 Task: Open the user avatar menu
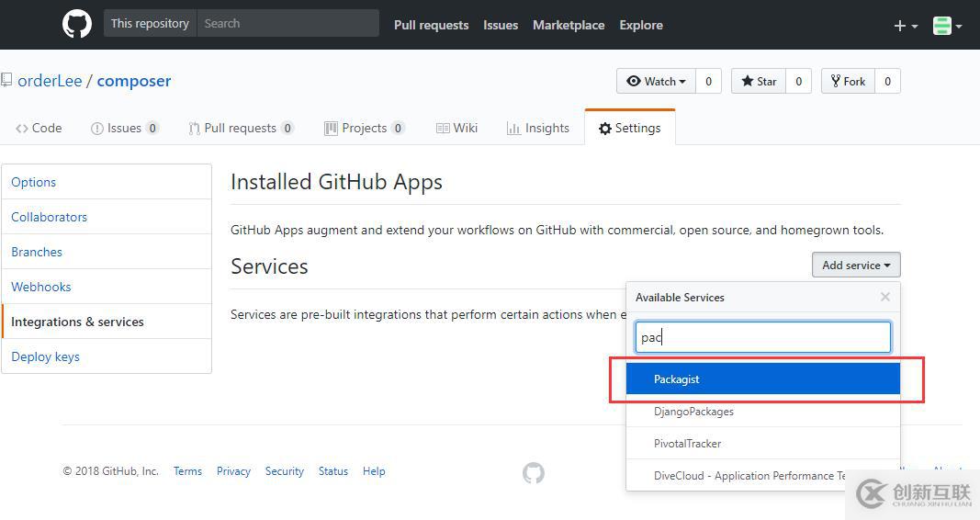coord(947,26)
